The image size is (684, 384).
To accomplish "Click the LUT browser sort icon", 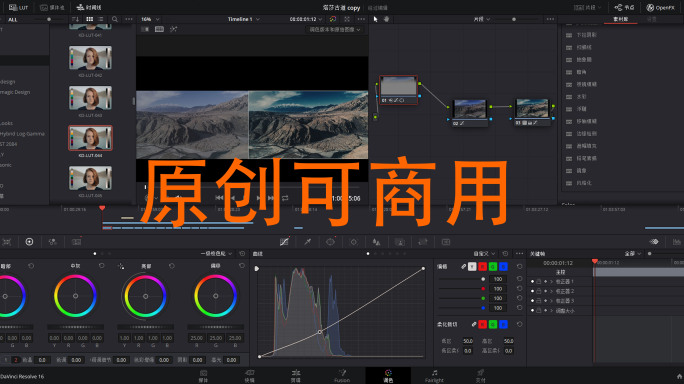I will pyautogui.click(x=75, y=19).
